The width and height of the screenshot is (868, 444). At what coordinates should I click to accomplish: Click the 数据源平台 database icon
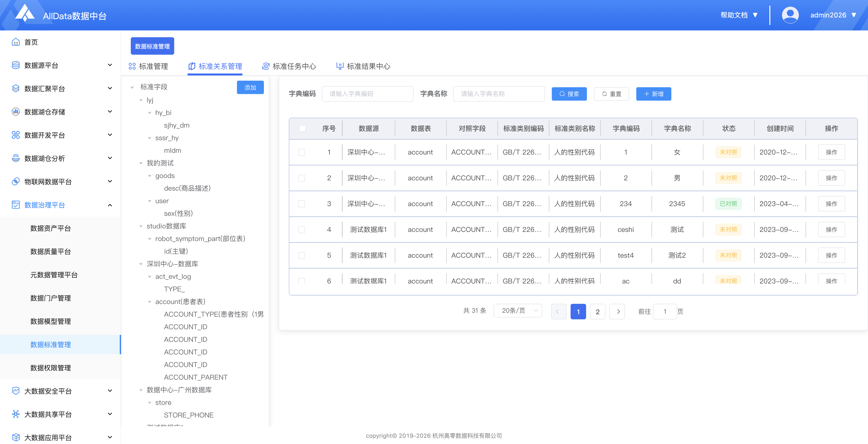click(x=15, y=65)
